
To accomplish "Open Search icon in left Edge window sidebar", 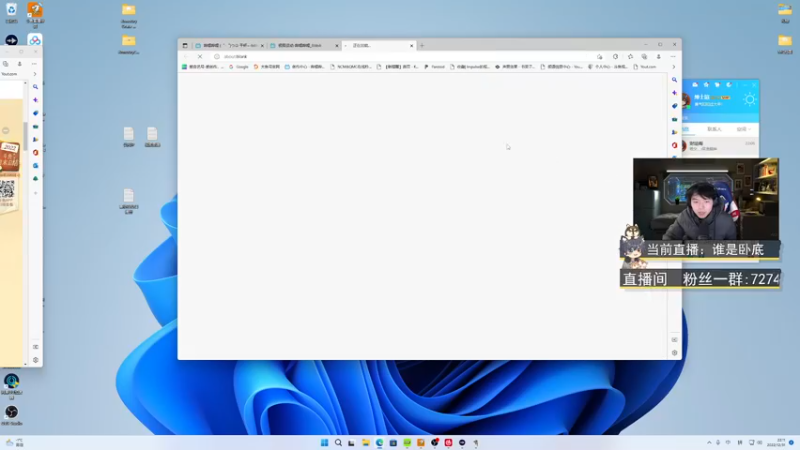I will click(36, 87).
